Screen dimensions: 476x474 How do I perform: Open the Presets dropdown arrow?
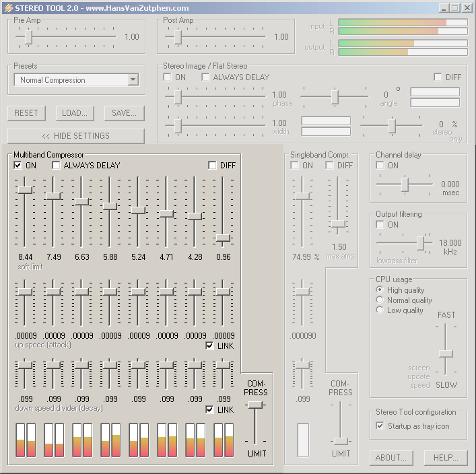(x=133, y=80)
